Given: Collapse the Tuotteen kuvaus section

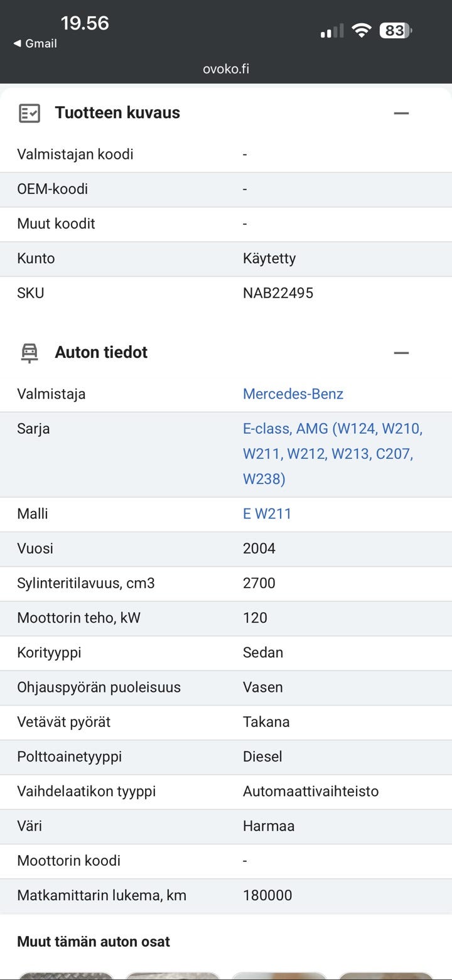Looking at the screenshot, I should 401,113.
